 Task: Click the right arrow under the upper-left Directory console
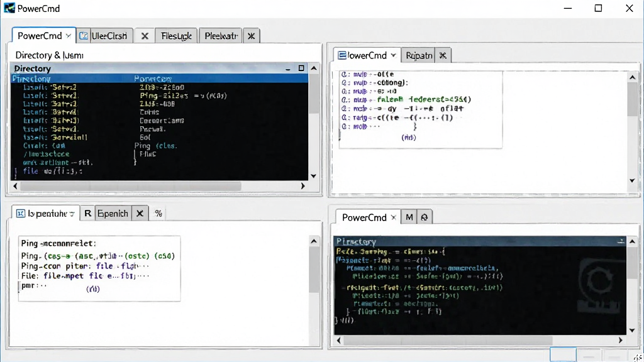(x=303, y=186)
